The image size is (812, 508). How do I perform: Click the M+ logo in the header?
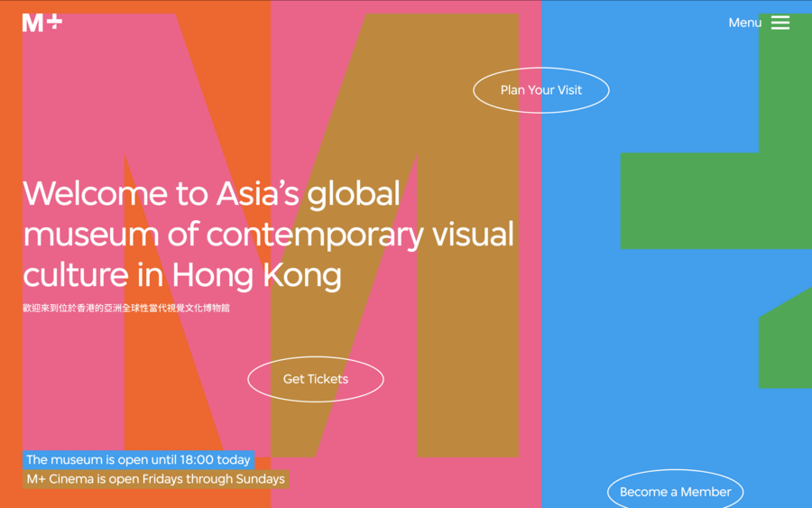pos(42,23)
